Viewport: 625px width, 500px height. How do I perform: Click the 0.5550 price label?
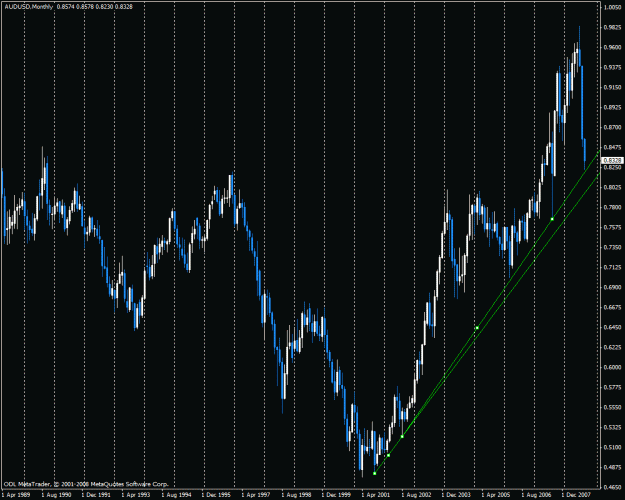(x=613, y=407)
